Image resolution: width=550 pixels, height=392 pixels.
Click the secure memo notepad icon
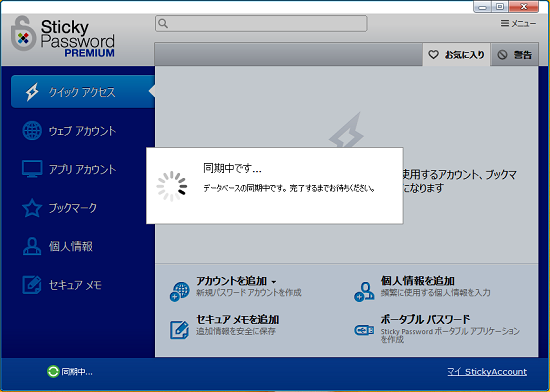[x=32, y=285]
